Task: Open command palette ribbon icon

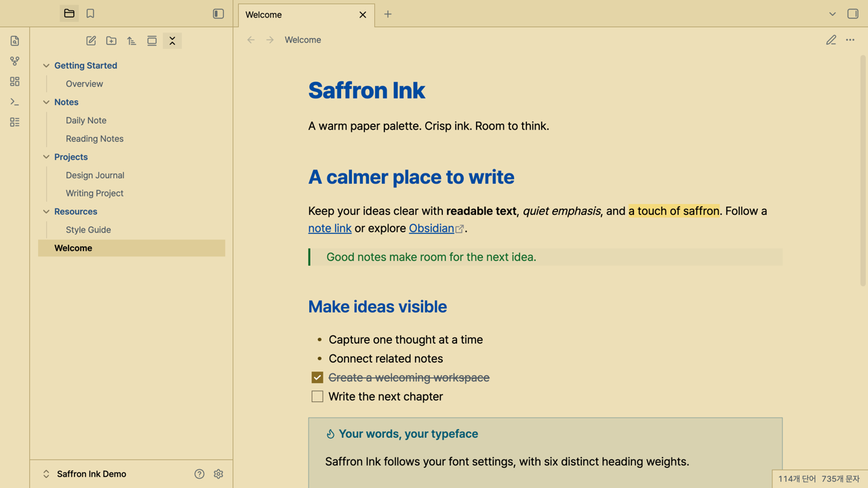Action: (x=15, y=102)
